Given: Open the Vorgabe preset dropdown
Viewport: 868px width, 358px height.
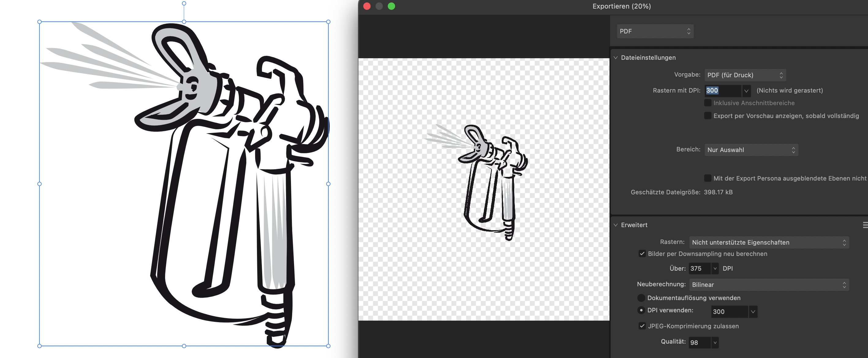Looking at the screenshot, I should [x=745, y=75].
